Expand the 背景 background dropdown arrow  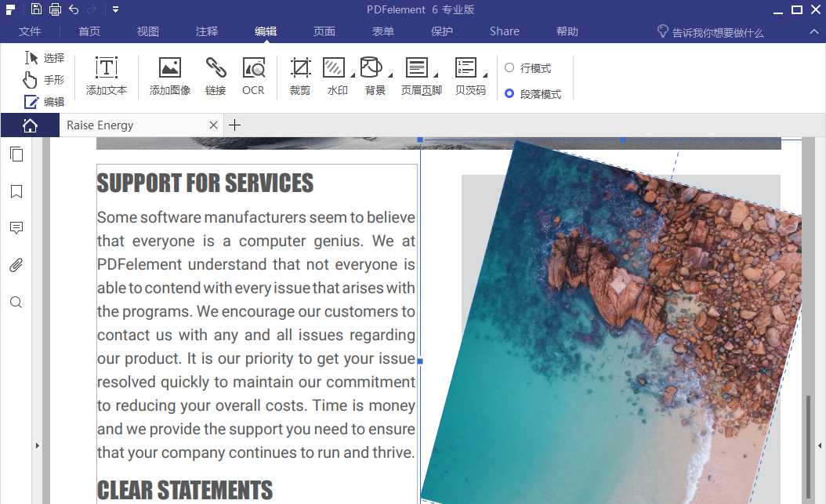tap(390, 74)
